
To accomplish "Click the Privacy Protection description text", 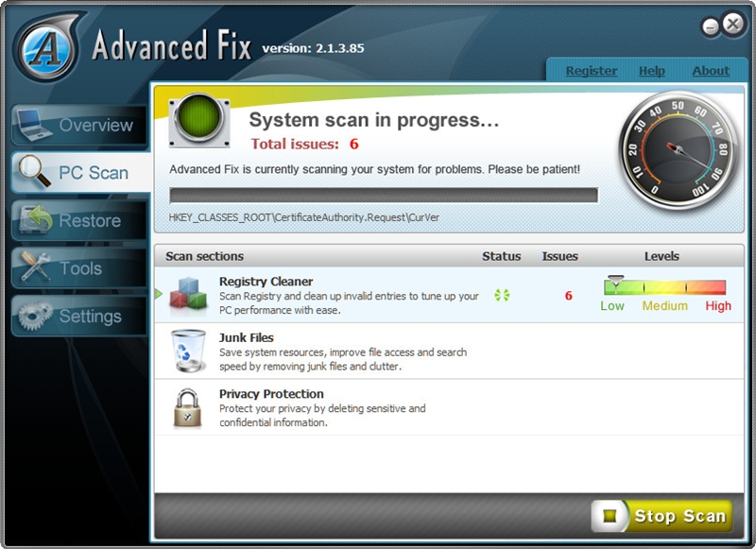I will (x=322, y=415).
